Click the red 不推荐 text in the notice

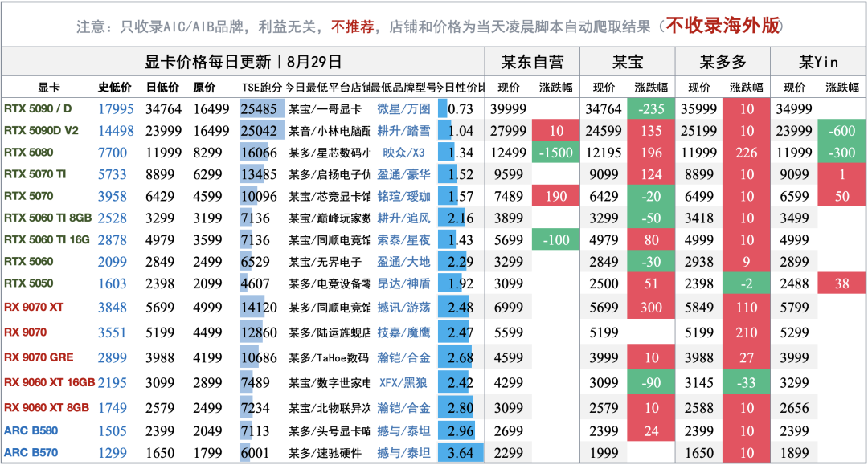[x=353, y=27]
